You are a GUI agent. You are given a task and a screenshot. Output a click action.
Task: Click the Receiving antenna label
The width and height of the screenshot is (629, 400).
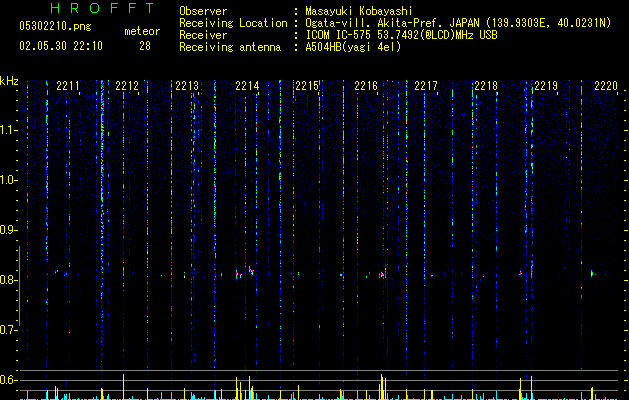pyautogui.click(x=230, y=47)
